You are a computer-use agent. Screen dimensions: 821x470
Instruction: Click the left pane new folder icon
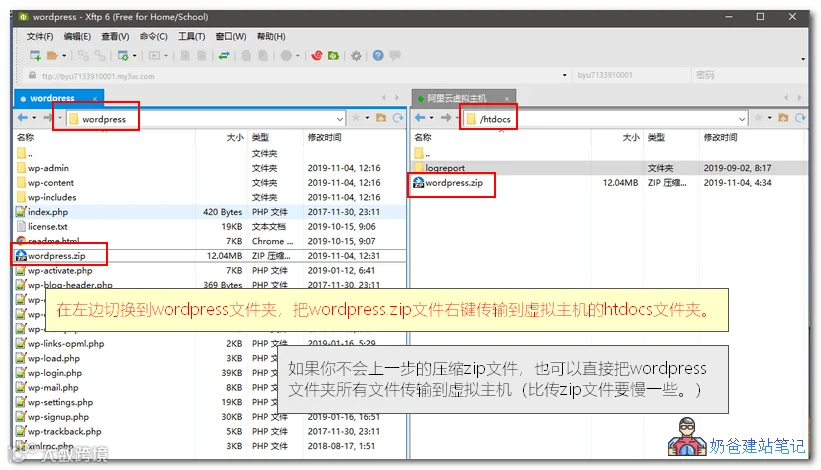[x=381, y=118]
